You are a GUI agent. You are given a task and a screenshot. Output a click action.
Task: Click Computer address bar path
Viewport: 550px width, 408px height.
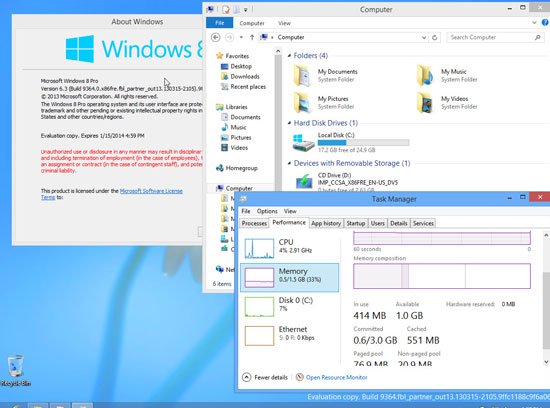click(x=291, y=37)
